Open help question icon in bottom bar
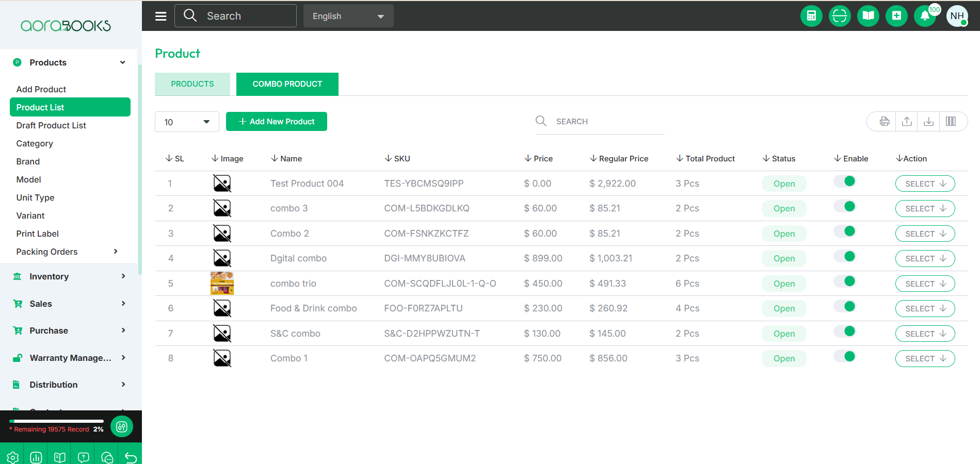980x464 pixels. point(84,457)
